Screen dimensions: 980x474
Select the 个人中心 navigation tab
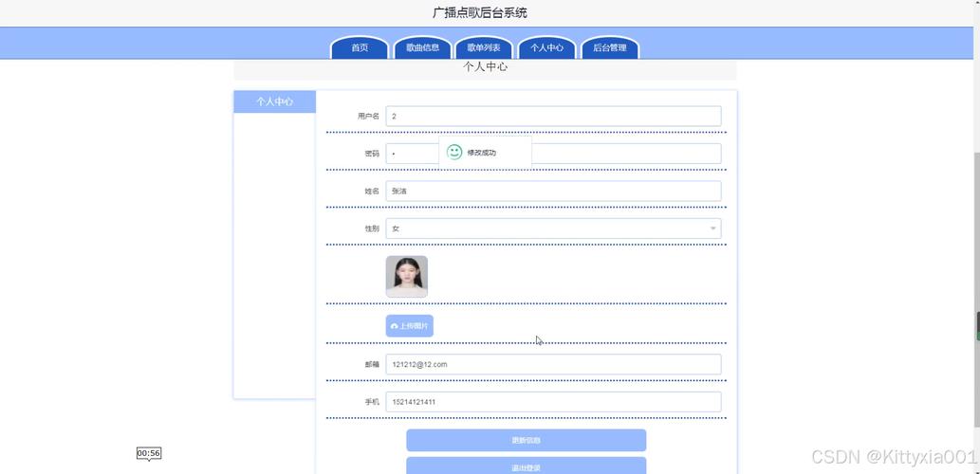click(x=546, y=47)
